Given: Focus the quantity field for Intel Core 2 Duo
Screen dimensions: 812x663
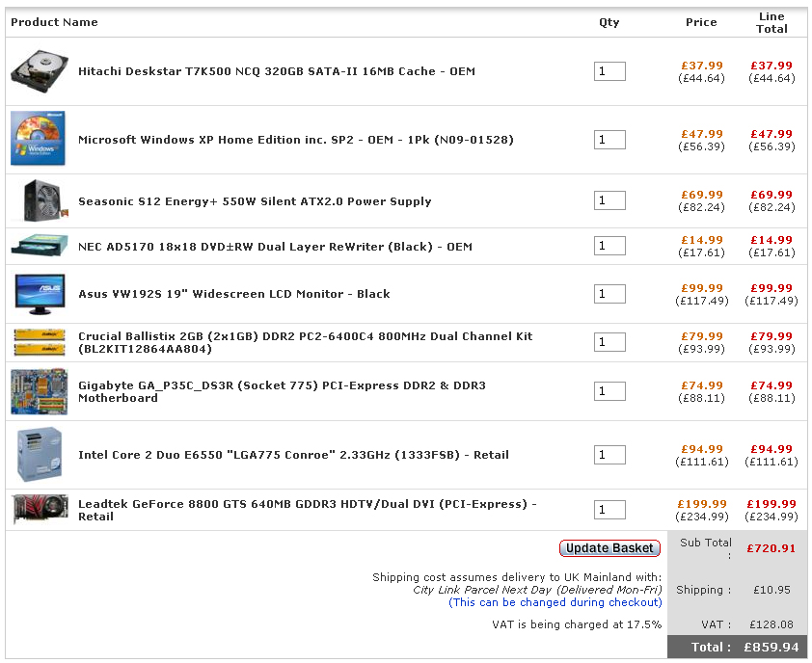Looking at the screenshot, I should (609, 455).
